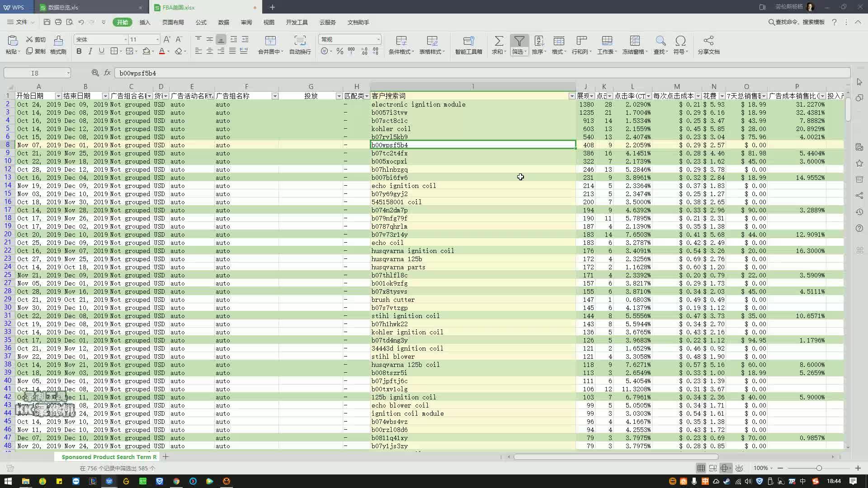Viewport: 868px width, 488px height.
Task: Open number format dropdown
Action: pos(378,40)
